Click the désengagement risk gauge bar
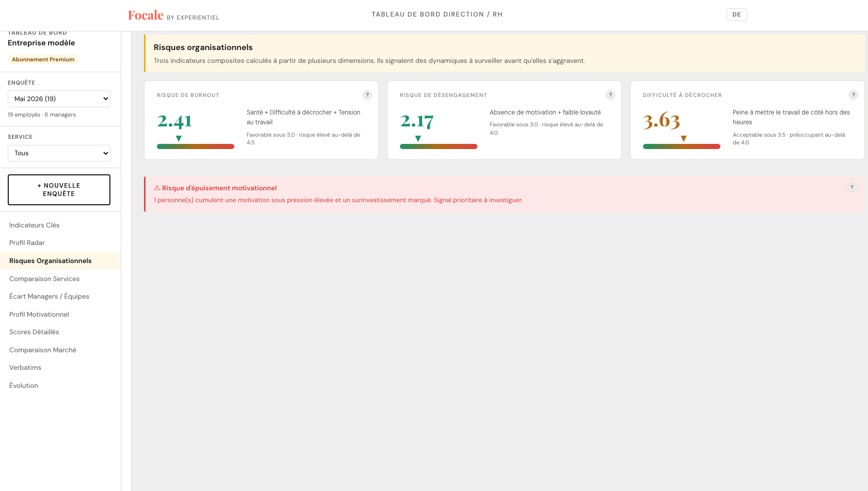Screen dimensions: 868x491 pos(439,146)
